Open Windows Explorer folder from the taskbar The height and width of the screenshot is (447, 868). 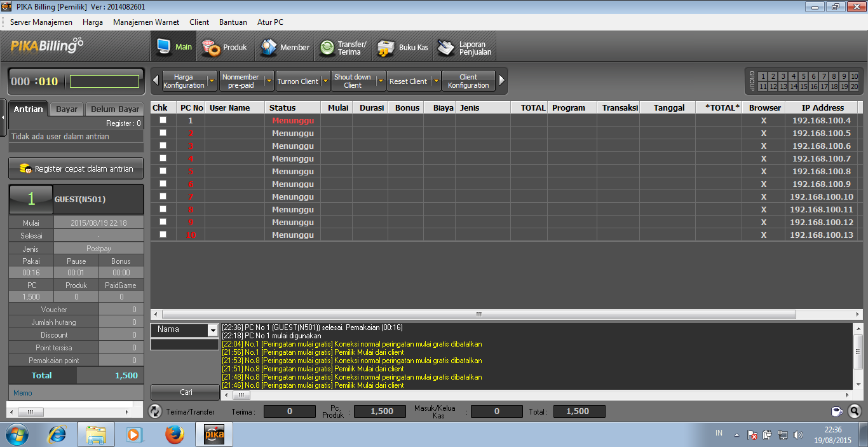[96, 434]
